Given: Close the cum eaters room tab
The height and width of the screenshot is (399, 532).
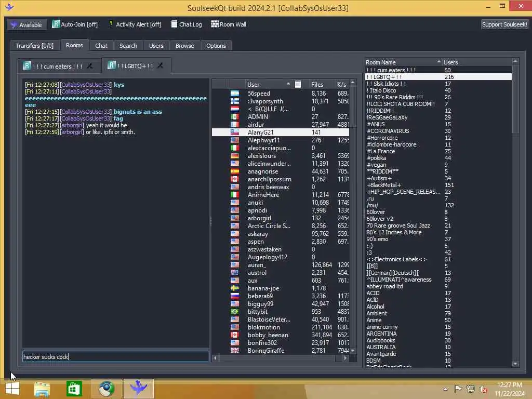Looking at the screenshot, I should [90, 66].
